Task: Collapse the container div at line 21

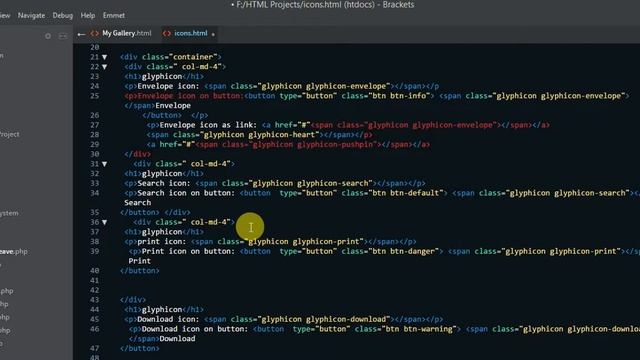Action: tap(104, 57)
